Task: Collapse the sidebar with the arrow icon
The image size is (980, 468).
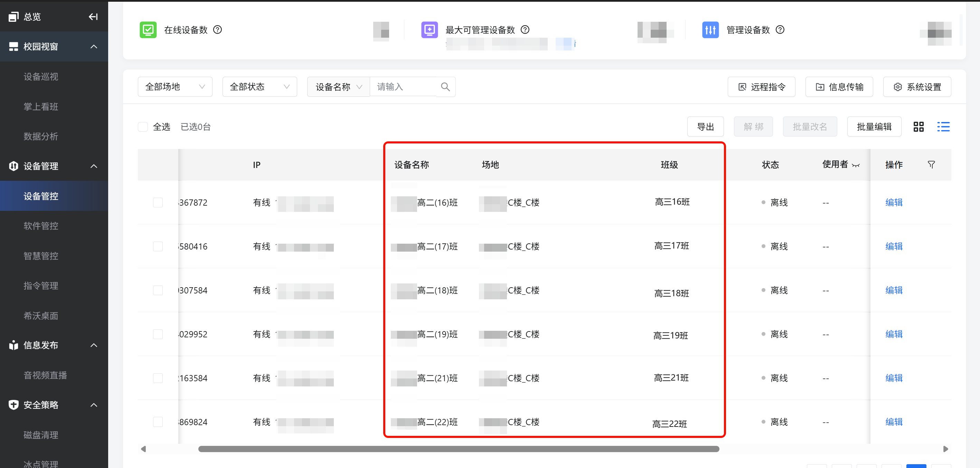Action: click(93, 17)
